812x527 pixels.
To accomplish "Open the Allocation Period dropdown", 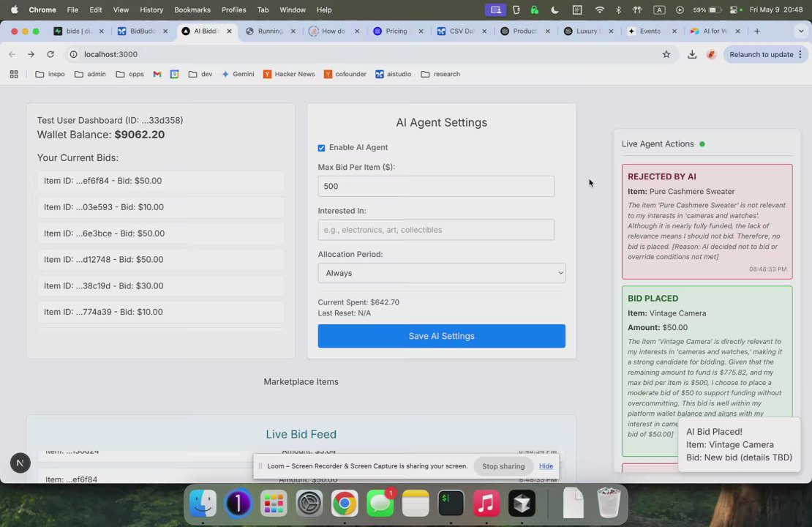I will (x=441, y=273).
